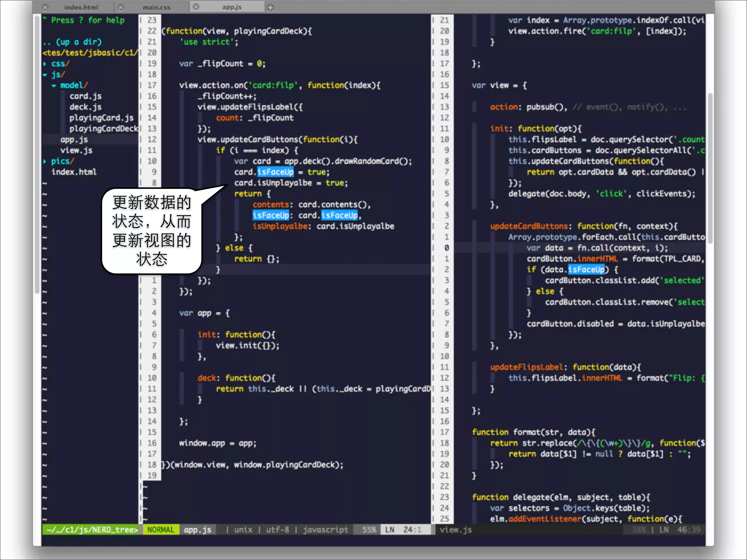This screenshot has width=747, height=560.
Task: Click 'var selectors = Object.keys(table);' line
Action: [x=570, y=508]
